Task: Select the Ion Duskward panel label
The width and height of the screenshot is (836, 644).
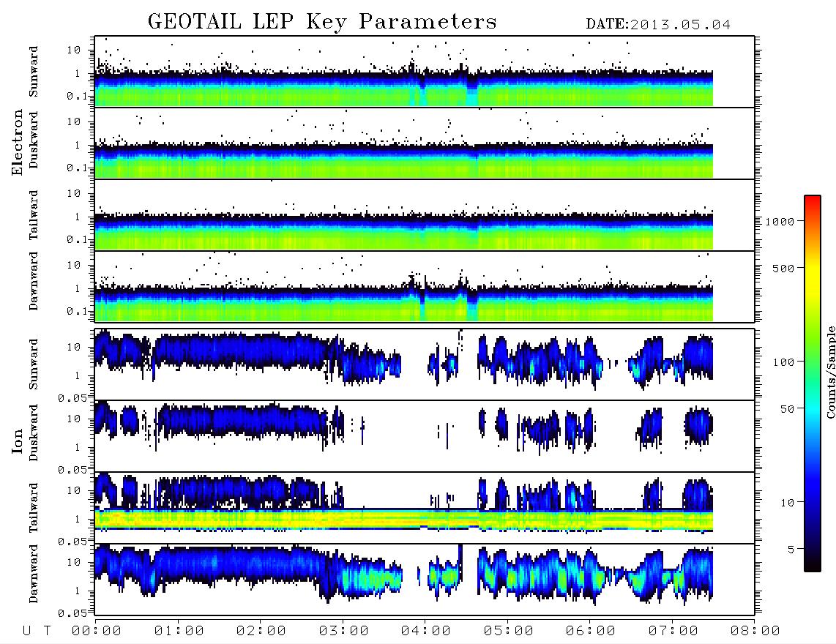Action: tap(34, 433)
